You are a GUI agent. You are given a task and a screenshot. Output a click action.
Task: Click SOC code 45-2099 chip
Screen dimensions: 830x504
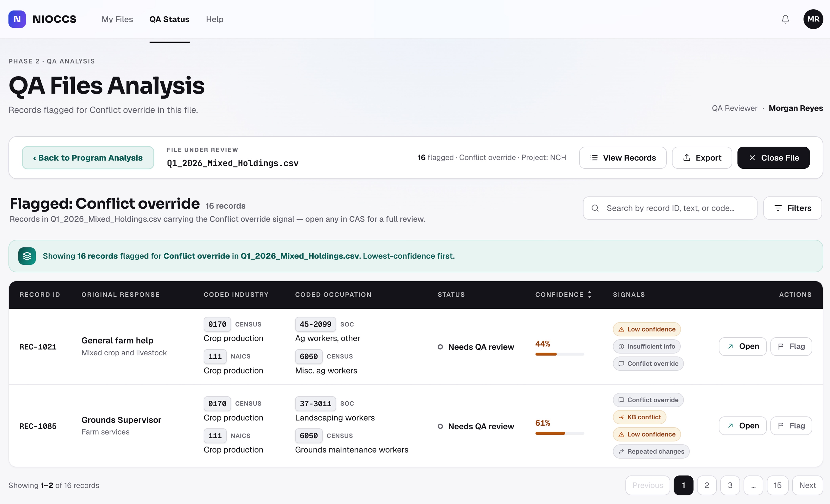coord(315,324)
